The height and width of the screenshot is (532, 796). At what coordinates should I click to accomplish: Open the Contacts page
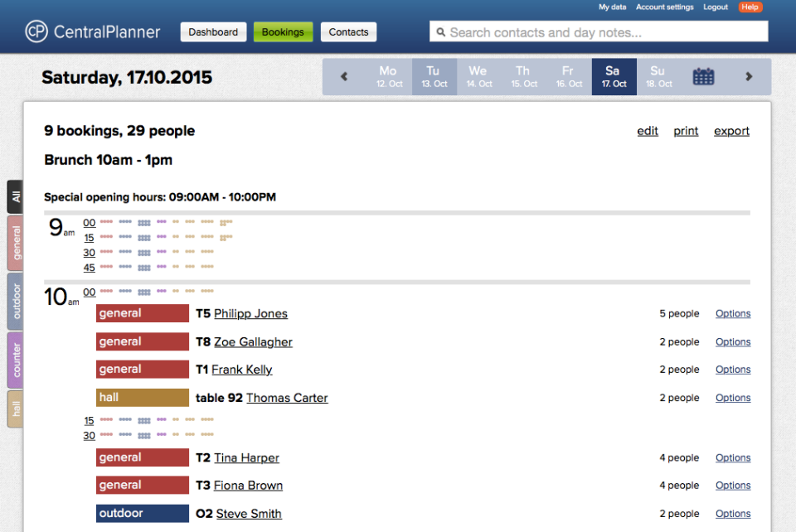pyautogui.click(x=348, y=32)
